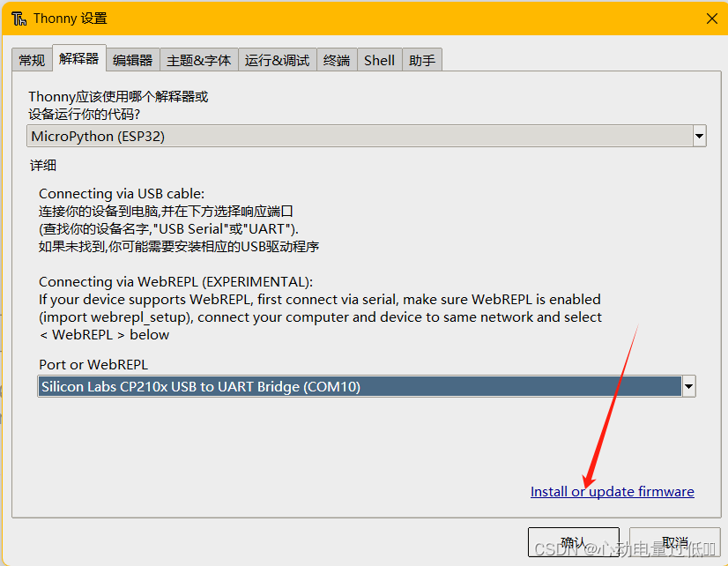This screenshot has height=566, width=728.
Task: Expand port list with its dropdown arrow
Action: (x=688, y=386)
